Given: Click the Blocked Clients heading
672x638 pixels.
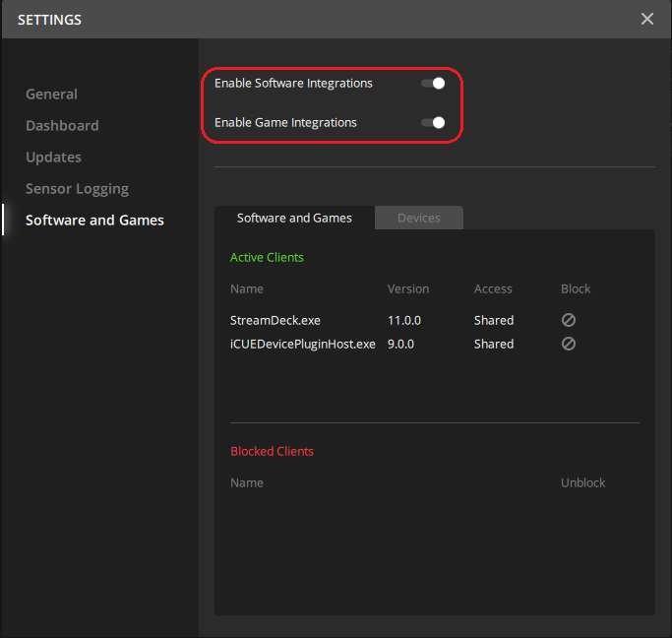Looking at the screenshot, I should coord(272,451).
